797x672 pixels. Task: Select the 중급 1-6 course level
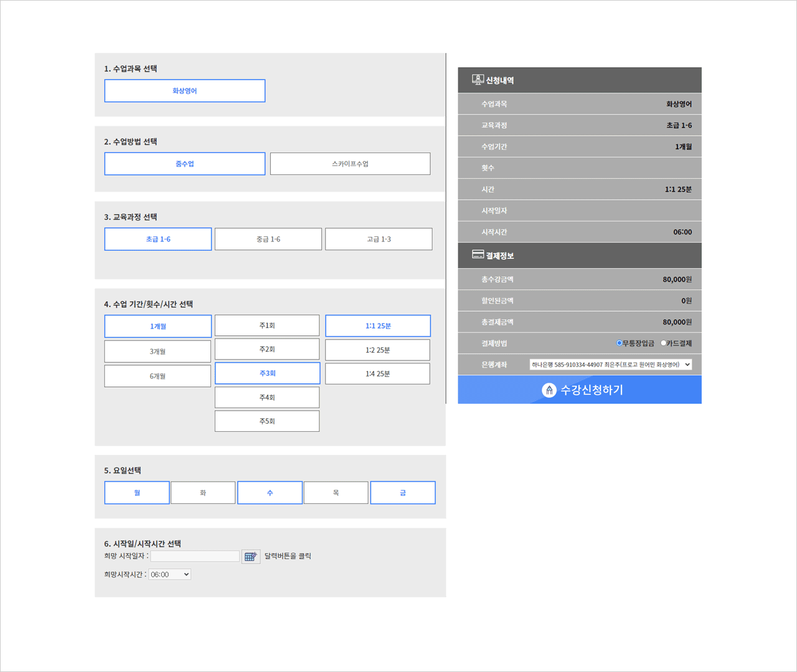click(x=268, y=240)
